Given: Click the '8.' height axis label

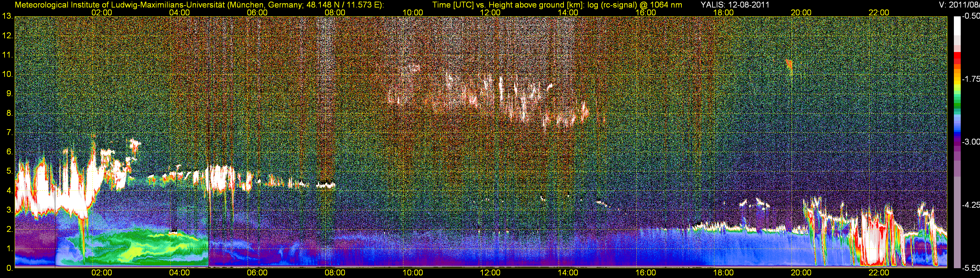Looking at the screenshot, I should [x=9, y=113].
